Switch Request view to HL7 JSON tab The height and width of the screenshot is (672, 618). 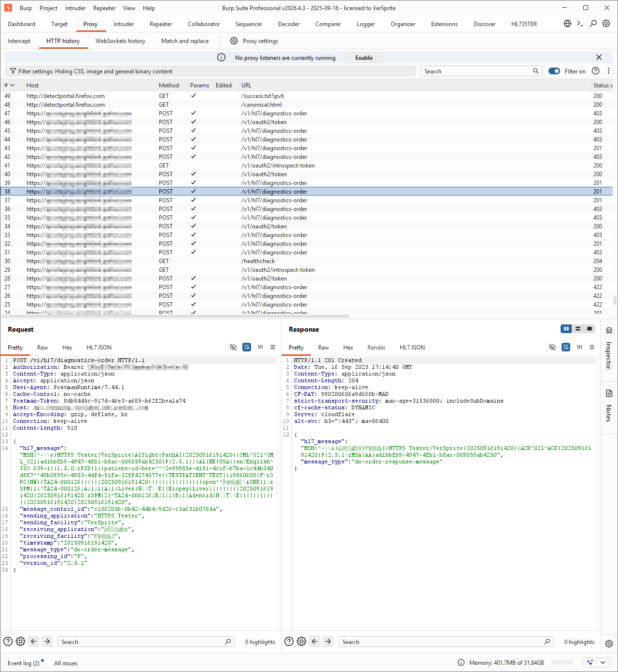point(99,348)
